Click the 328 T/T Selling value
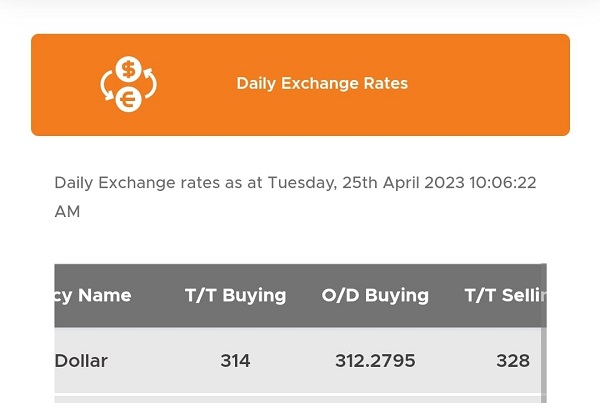The height and width of the screenshot is (403, 600). [513, 361]
